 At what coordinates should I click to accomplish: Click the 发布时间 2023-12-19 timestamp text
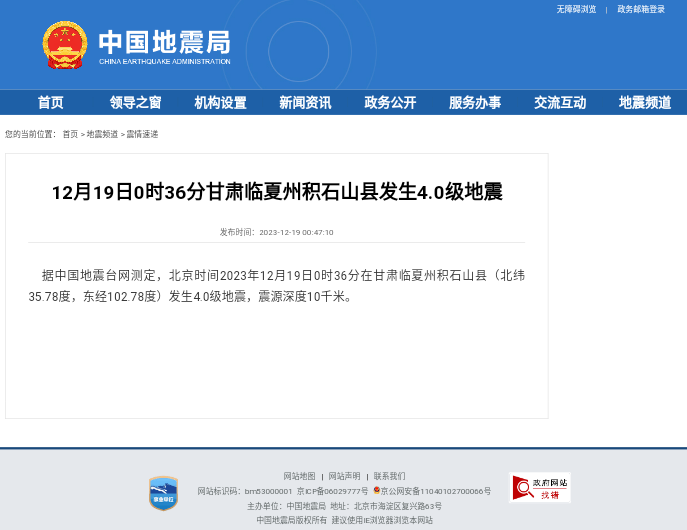coord(276,232)
